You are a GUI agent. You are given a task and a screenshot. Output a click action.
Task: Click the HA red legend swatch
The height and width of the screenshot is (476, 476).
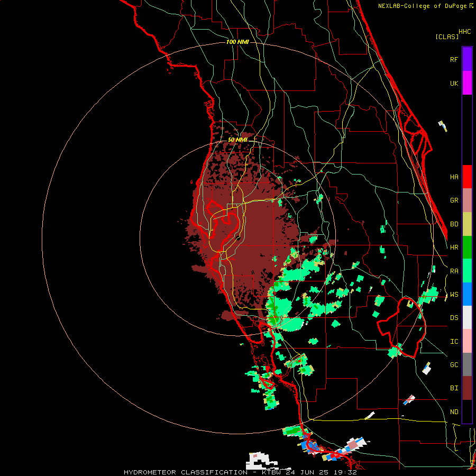pyautogui.click(x=467, y=177)
